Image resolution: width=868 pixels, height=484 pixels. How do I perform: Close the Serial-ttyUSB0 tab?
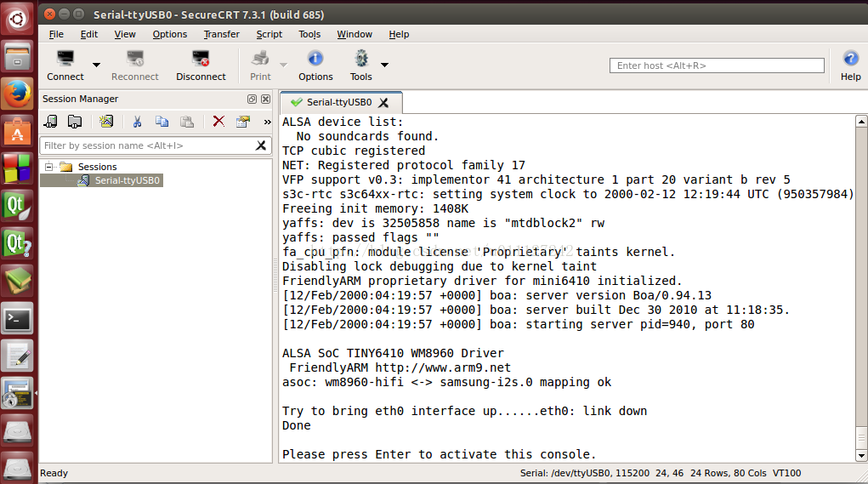[383, 103]
